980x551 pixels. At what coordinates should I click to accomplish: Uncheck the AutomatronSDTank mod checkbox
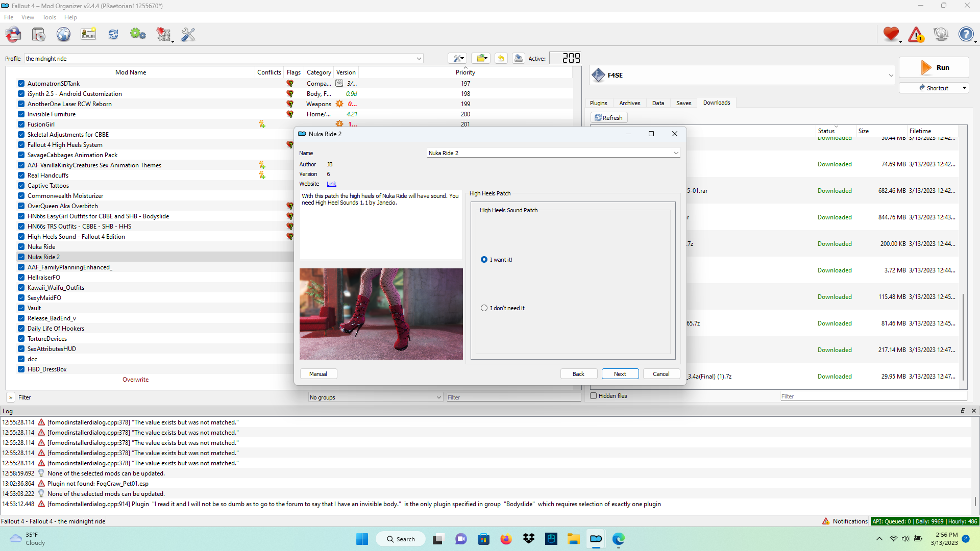(x=21, y=83)
